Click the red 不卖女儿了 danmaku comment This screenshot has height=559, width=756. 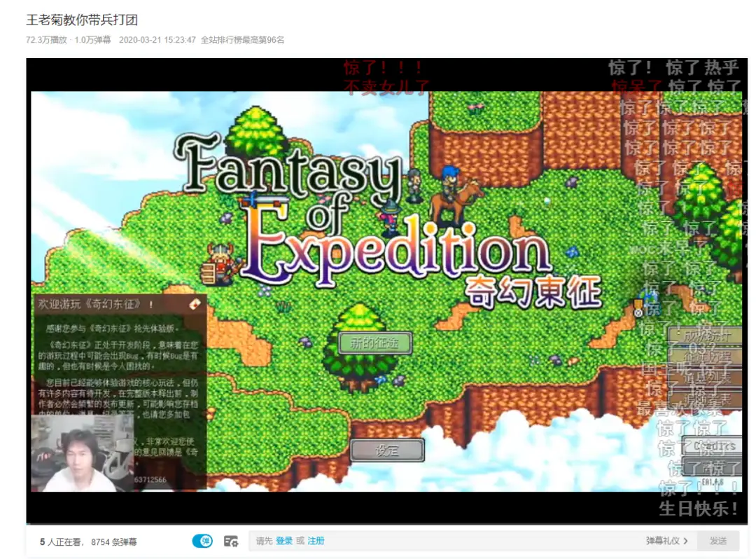coord(386,87)
